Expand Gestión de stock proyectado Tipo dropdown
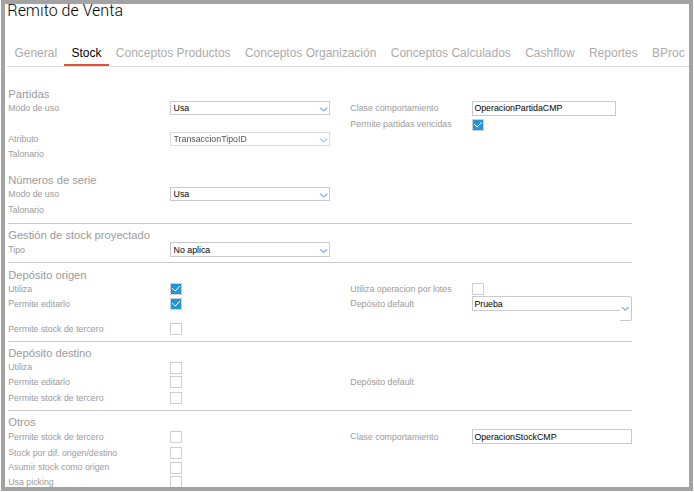 250,250
